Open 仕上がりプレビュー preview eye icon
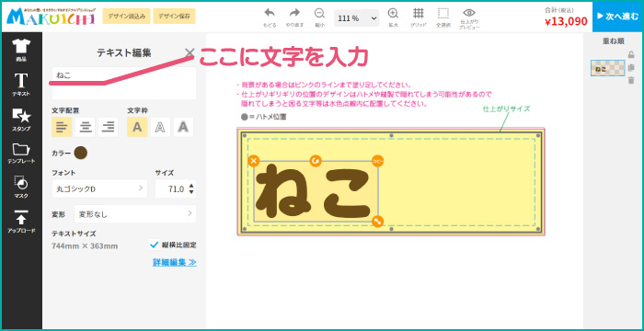 pos(469,18)
